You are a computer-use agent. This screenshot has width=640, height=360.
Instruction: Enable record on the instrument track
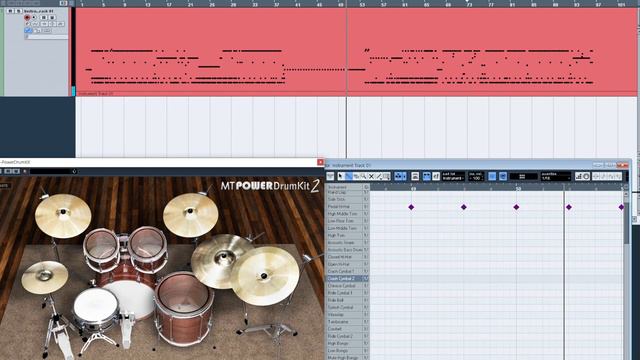point(27,18)
